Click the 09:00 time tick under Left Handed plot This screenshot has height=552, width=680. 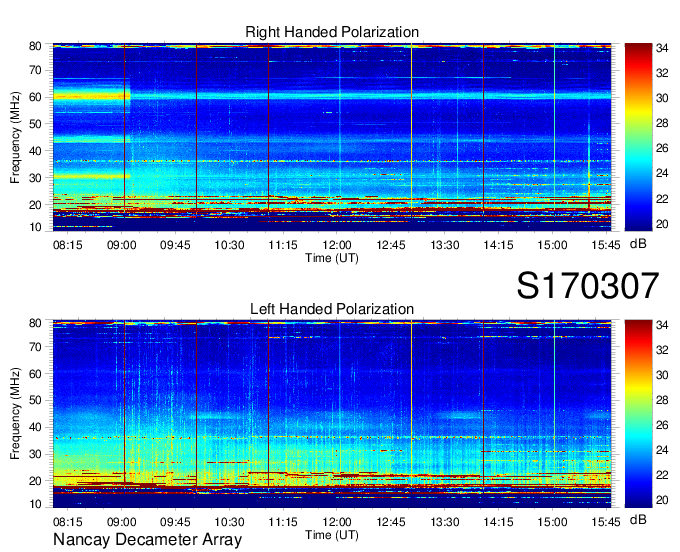pyautogui.click(x=121, y=522)
